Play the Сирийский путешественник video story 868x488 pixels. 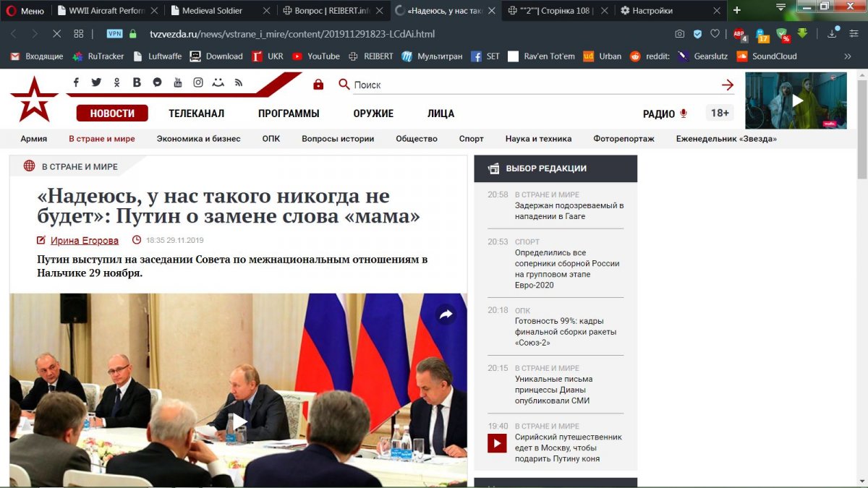coord(496,442)
